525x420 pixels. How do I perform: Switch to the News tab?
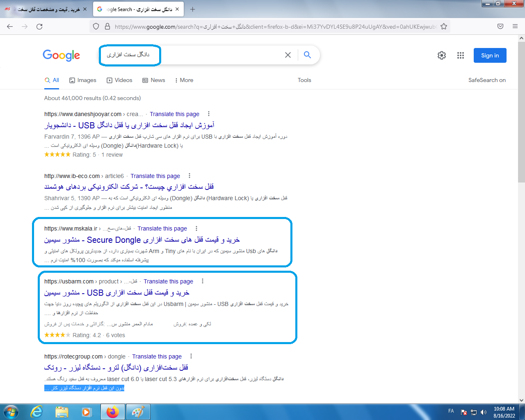click(154, 80)
